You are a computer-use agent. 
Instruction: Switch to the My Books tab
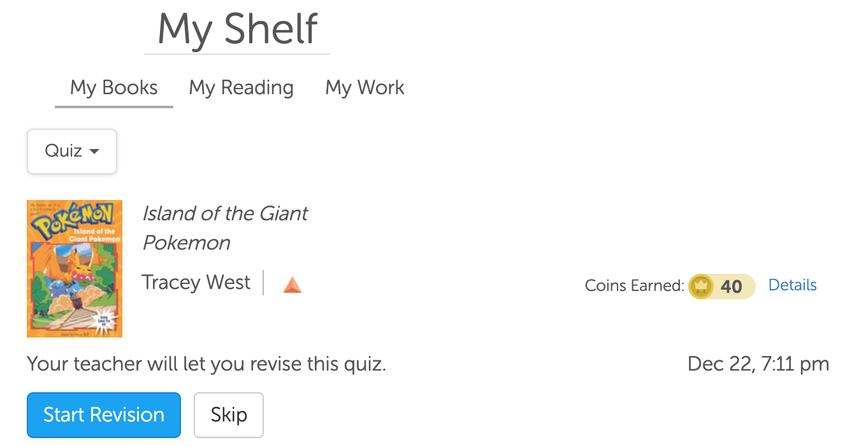click(x=114, y=88)
